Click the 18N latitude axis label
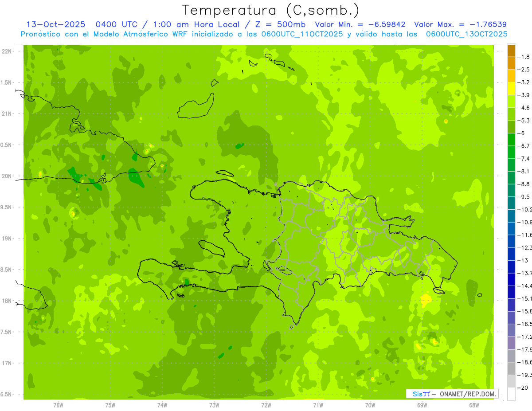The image size is (532, 411). [x=7, y=301]
